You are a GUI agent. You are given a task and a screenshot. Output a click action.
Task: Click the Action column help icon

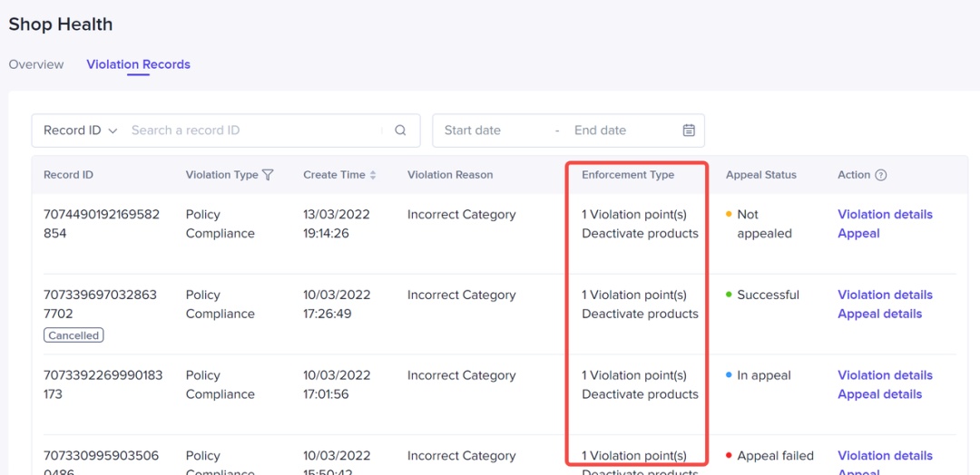pos(880,175)
